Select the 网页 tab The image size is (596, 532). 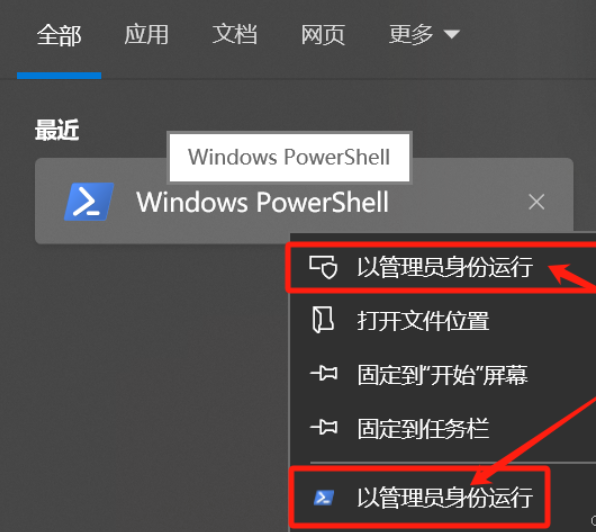tap(323, 35)
